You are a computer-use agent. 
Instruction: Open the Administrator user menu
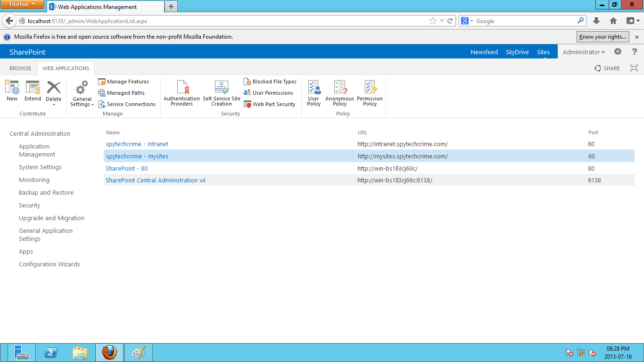584,52
